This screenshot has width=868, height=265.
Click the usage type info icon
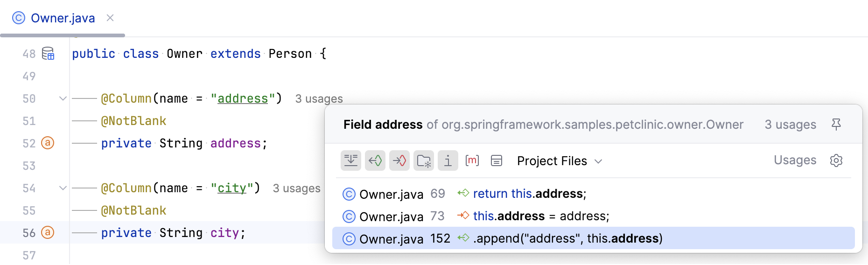click(x=448, y=161)
